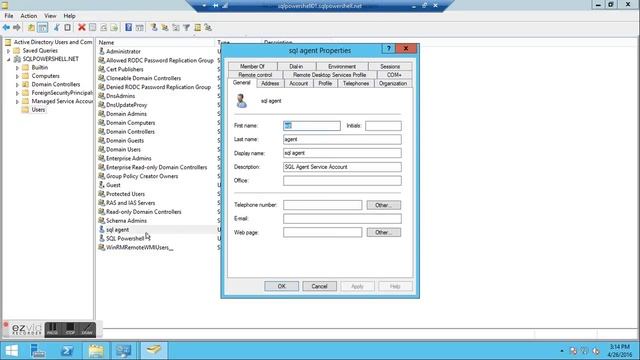This screenshot has width=640, height=360.
Task: Open the File menu
Action: point(9,16)
